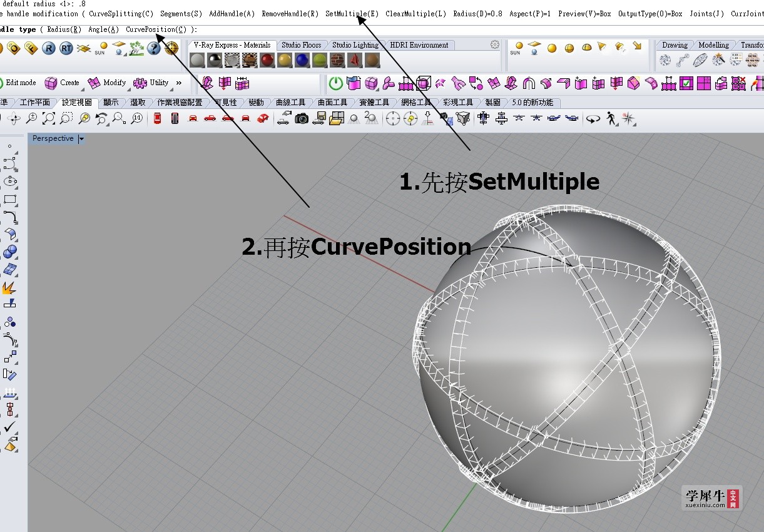The width and height of the screenshot is (764, 532).
Task: Show more T-Splines toolbar items chevron
Action: click(179, 83)
